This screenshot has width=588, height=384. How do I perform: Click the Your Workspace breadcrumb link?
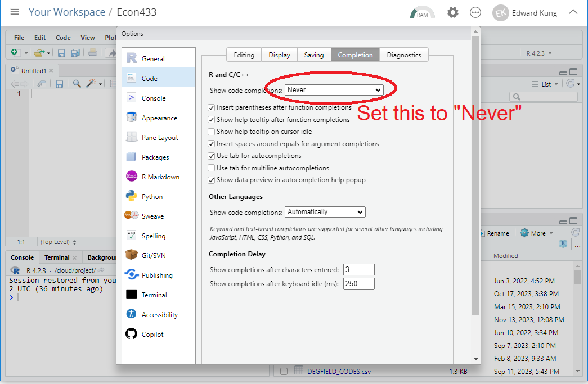[67, 12]
